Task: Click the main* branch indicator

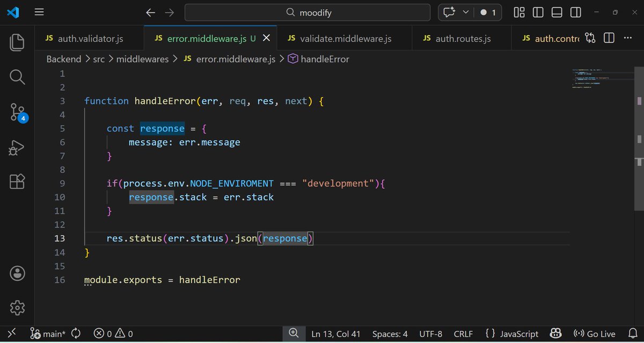Action: [47, 334]
